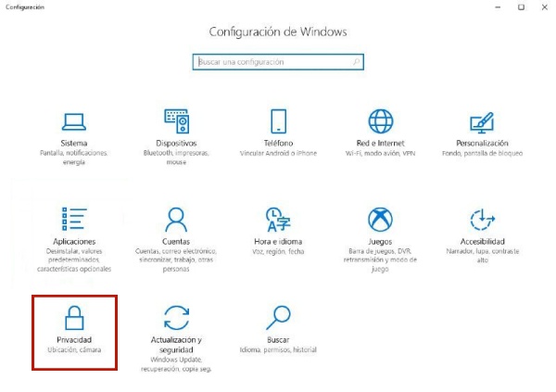Open the Dispositivos keyboard and speaker icon
This screenshot has height=392, width=556.
point(176,121)
